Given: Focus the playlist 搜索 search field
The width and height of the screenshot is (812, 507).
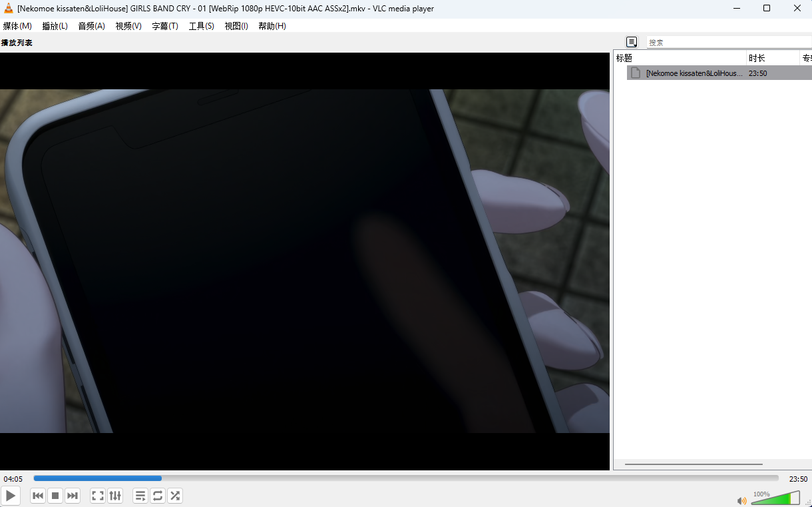Looking at the screenshot, I should [x=729, y=42].
